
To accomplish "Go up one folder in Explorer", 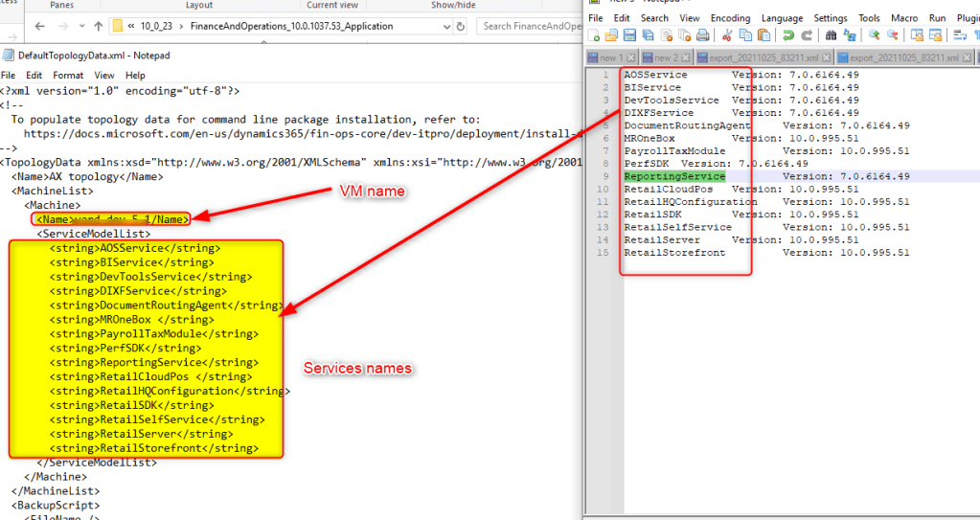I will point(99,26).
